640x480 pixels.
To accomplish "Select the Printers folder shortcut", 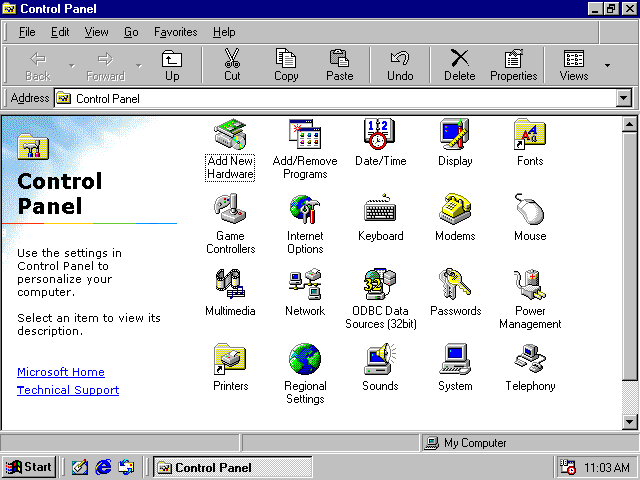I will pos(230,359).
